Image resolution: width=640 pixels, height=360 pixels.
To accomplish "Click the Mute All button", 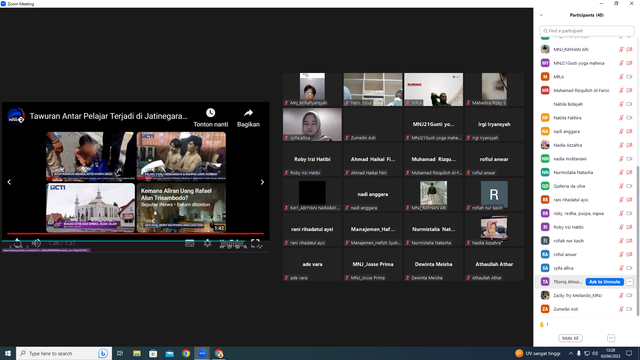I will tap(570, 338).
